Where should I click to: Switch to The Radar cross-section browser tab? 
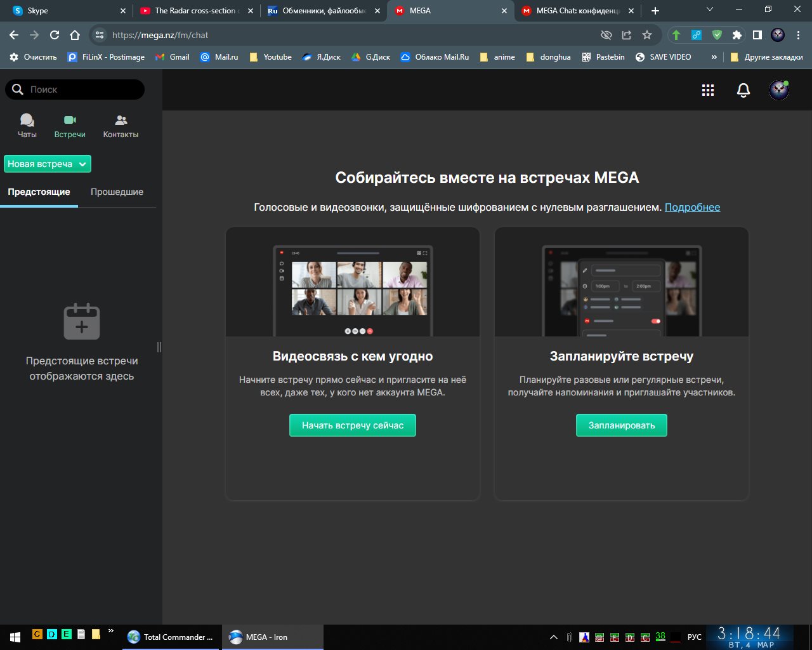(195, 11)
